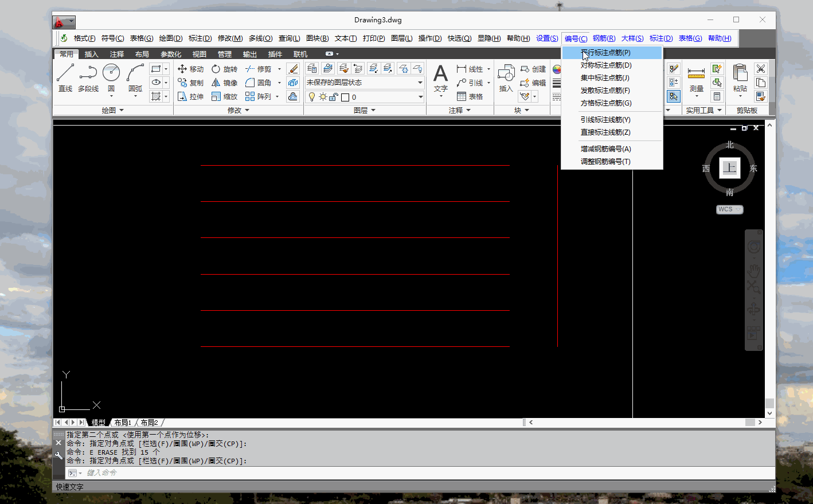Open the 格式(F) menu

click(x=85, y=38)
